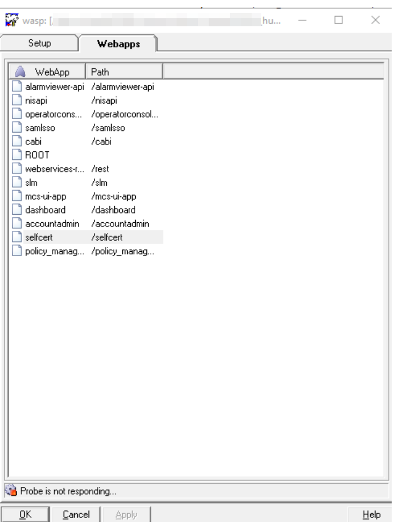Minimize the wasp window
The width and height of the screenshot is (404, 532).
coord(302,20)
